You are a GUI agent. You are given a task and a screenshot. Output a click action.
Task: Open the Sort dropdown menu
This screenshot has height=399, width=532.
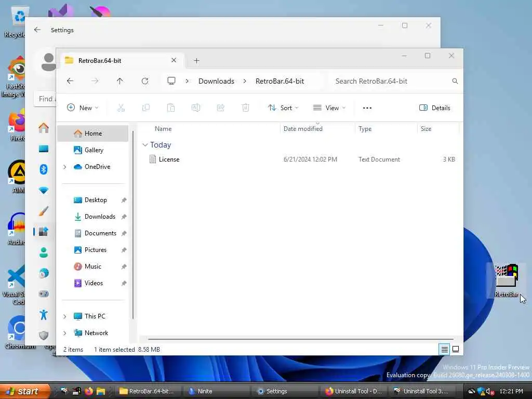tap(283, 108)
